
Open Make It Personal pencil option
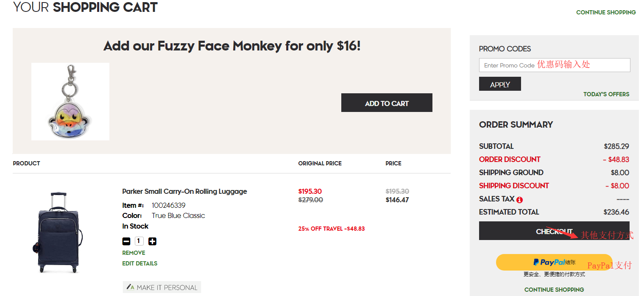162,287
